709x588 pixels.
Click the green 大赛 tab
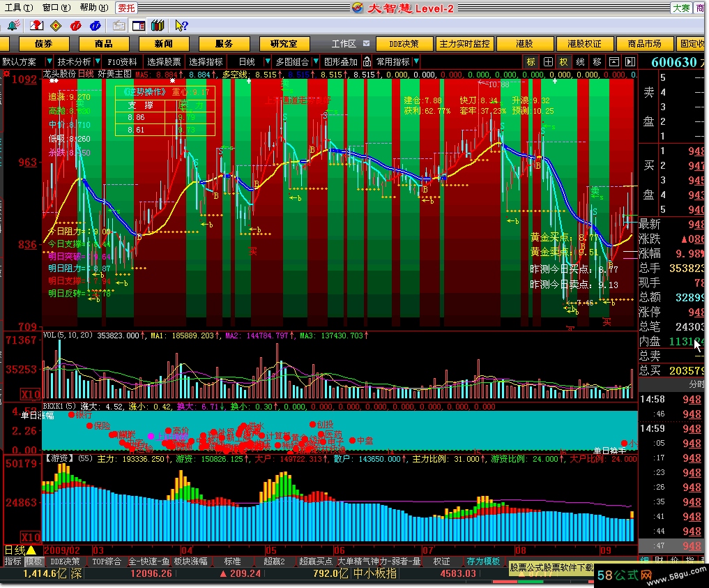pyautogui.click(x=681, y=8)
